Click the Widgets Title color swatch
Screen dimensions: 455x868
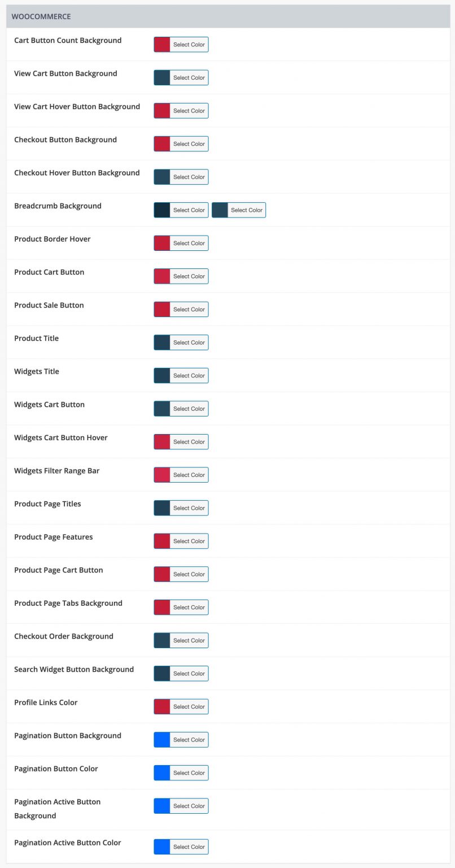(x=162, y=376)
